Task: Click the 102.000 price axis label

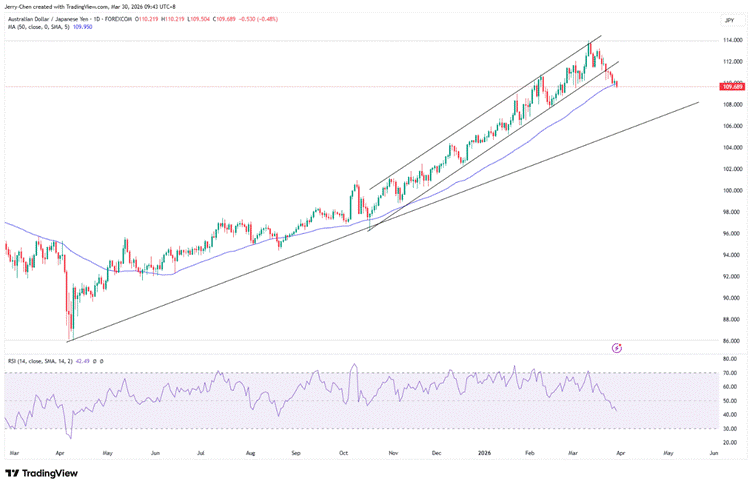Action: point(732,169)
